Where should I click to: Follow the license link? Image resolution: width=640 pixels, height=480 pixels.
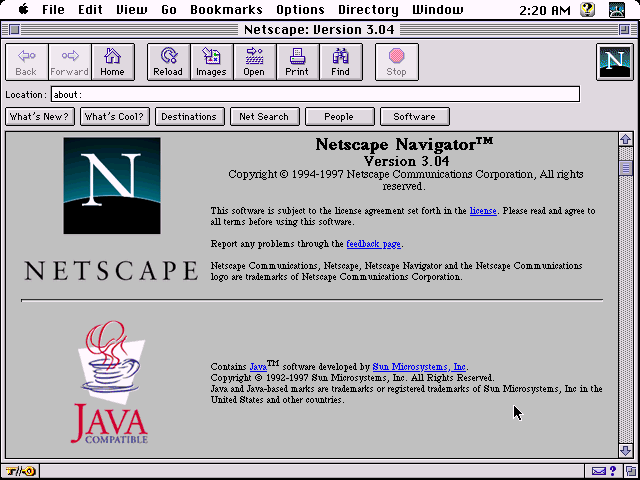pyautogui.click(x=483, y=211)
